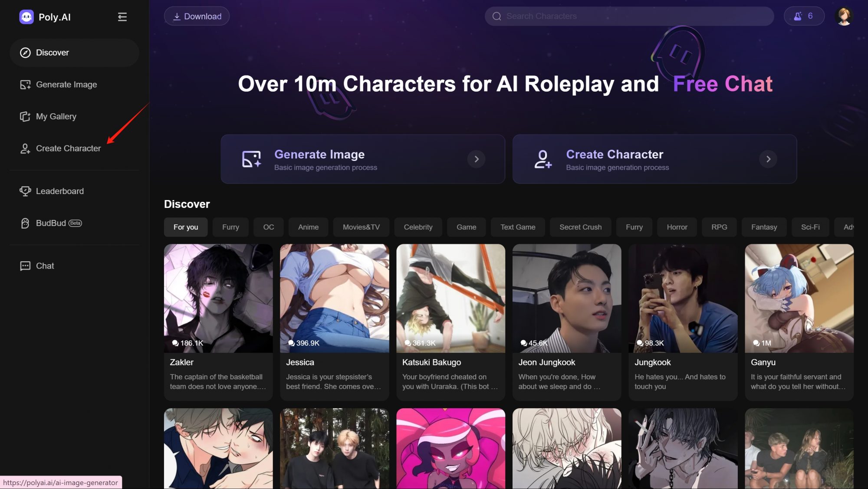Open Discover from the sidebar
The width and height of the screenshot is (868, 489).
point(74,53)
